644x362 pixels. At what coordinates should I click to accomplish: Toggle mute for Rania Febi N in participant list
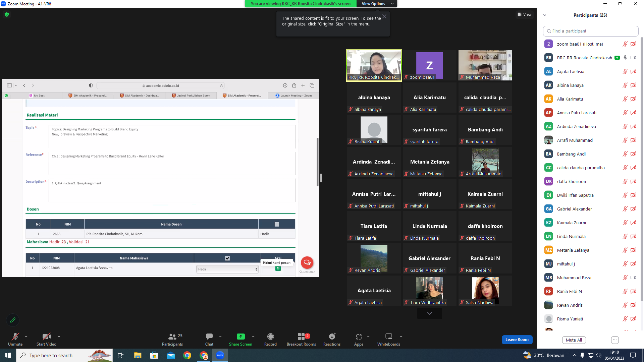pyautogui.click(x=625, y=291)
